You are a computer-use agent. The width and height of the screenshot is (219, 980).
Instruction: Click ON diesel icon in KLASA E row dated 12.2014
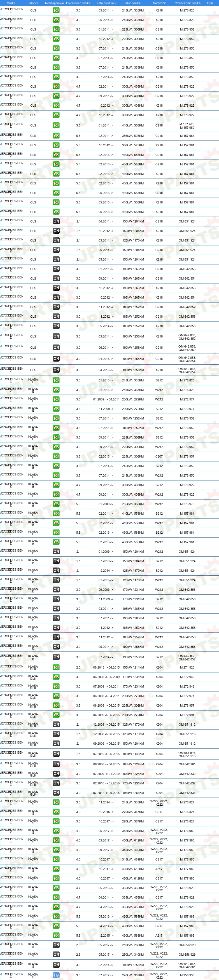(x=56, y=570)
